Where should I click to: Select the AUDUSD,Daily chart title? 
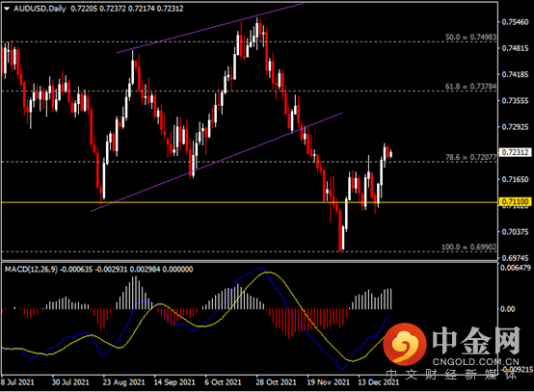pyautogui.click(x=40, y=9)
